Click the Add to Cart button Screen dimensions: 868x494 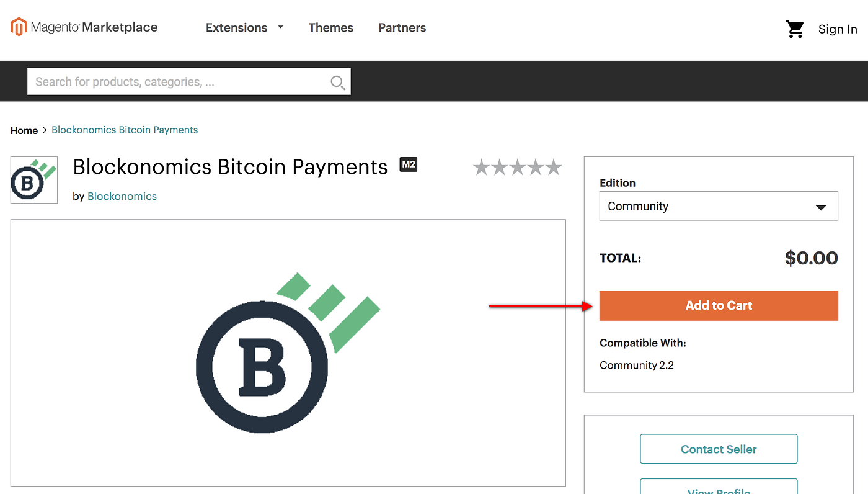719,306
